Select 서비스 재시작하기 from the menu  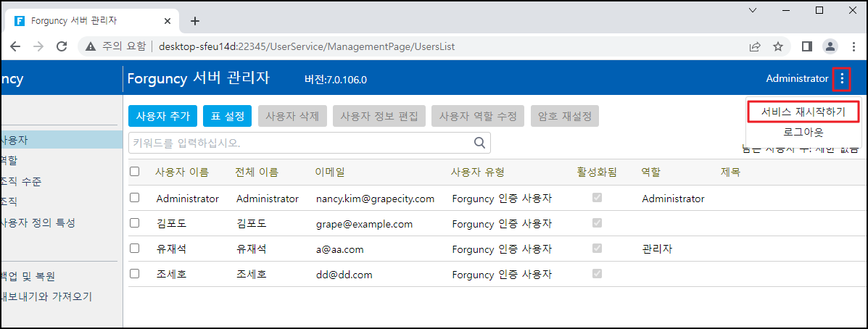tap(803, 112)
